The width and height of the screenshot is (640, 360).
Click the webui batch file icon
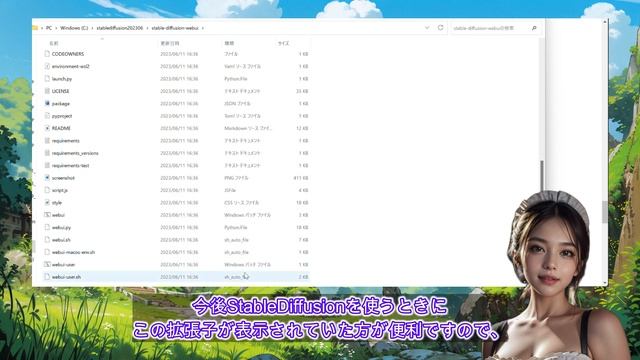pos(47,215)
